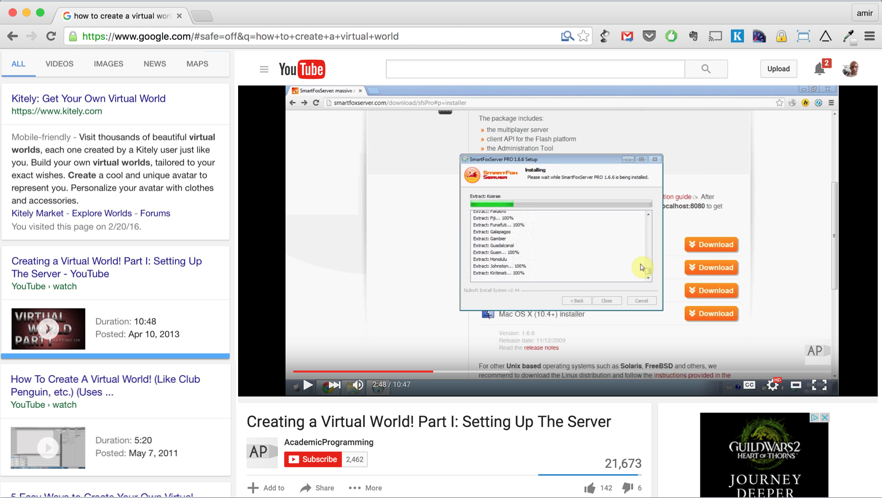Open the Pocket extension icon

649,36
